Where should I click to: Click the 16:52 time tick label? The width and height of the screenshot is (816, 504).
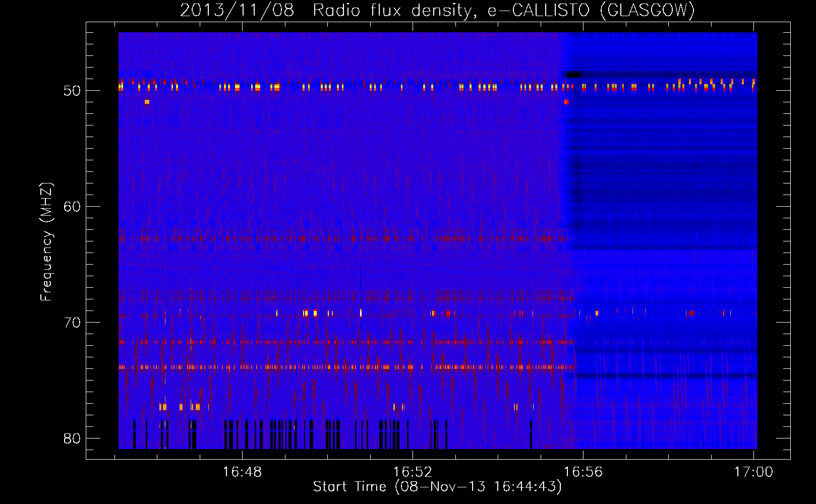coord(413,472)
